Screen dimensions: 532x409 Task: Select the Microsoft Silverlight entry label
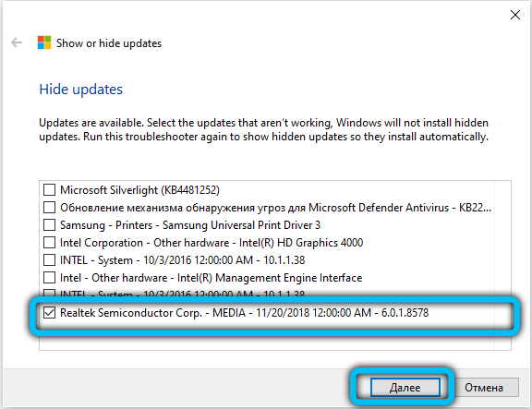139,190
